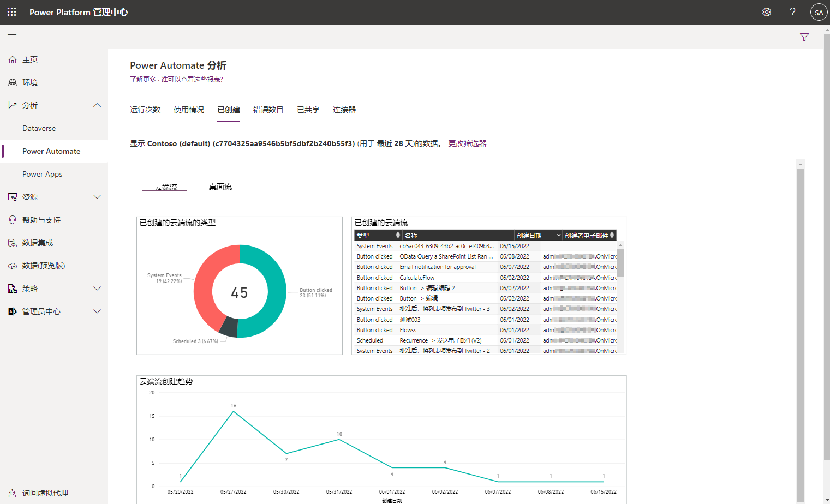Select the Flows row name
The width and height of the screenshot is (830, 504).
[408, 330]
